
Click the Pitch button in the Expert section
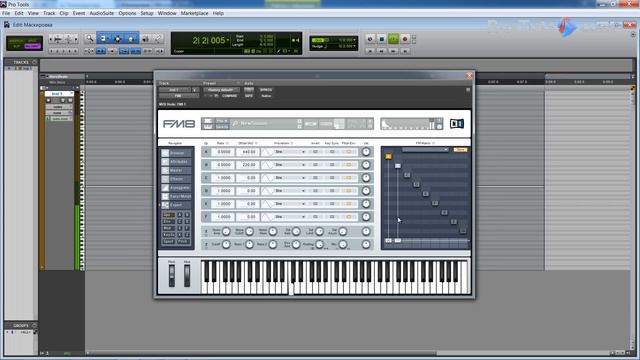point(183,242)
